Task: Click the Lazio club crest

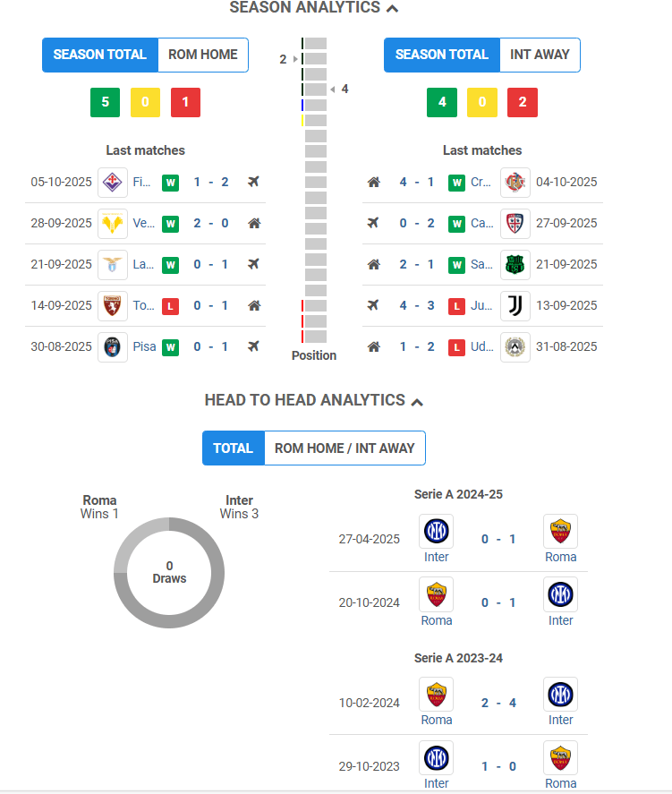Action: point(113,264)
